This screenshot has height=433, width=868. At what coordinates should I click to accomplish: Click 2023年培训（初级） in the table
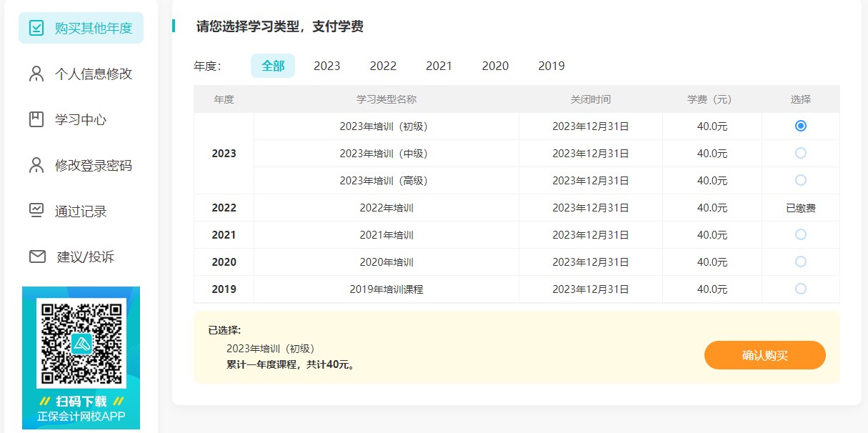point(386,126)
